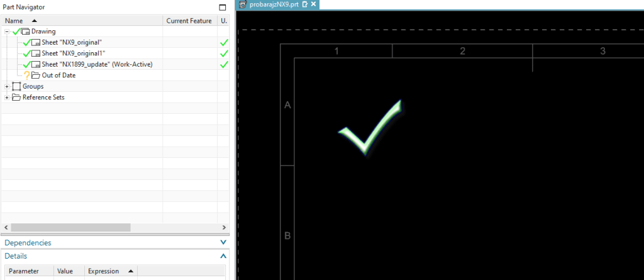This screenshot has height=280, width=644.
Task: Click the Parameter column header in Details
Action: click(x=29, y=271)
